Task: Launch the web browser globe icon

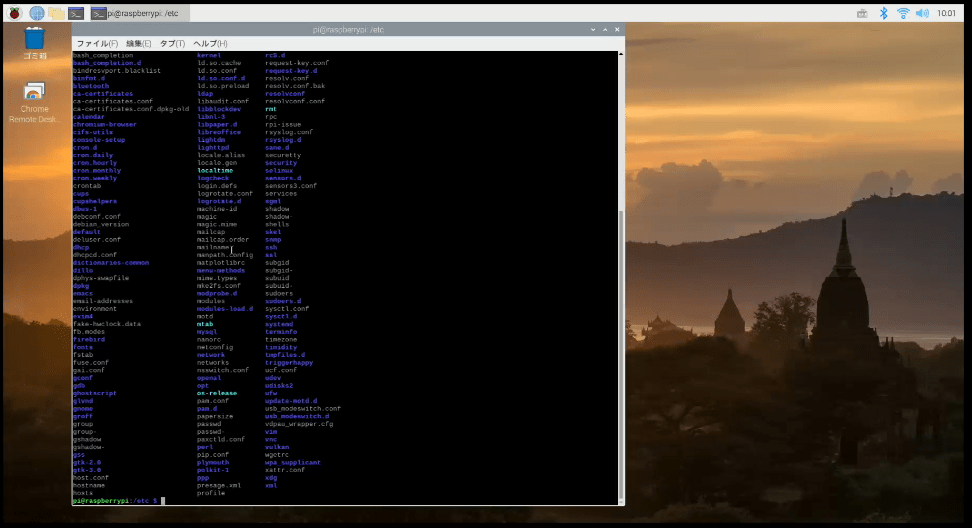Action: click(x=37, y=13)
